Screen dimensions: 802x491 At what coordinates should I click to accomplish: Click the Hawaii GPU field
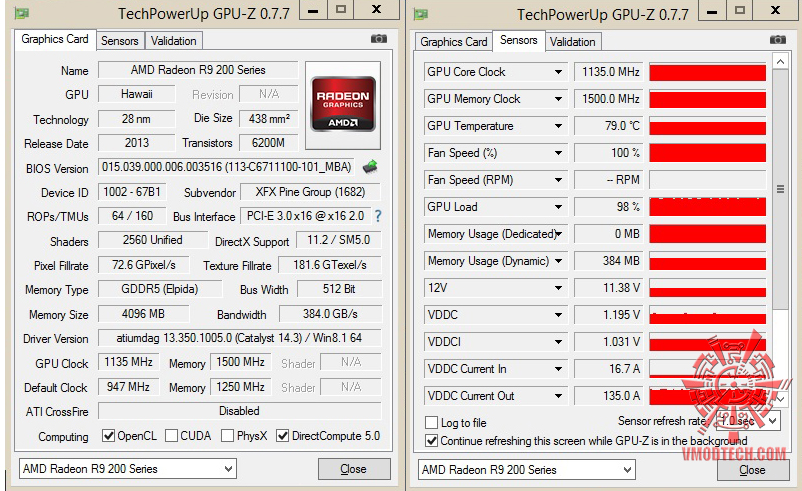click(x=137, y=94)
